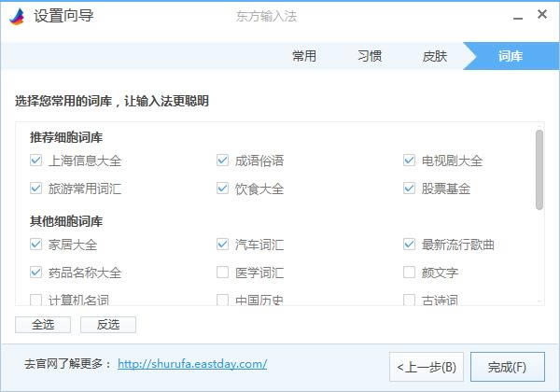The height and width of the screenshot is (392, 560).
Task: Uncheck the 电视剧大全 checkbox
Action: click(410, 160)
